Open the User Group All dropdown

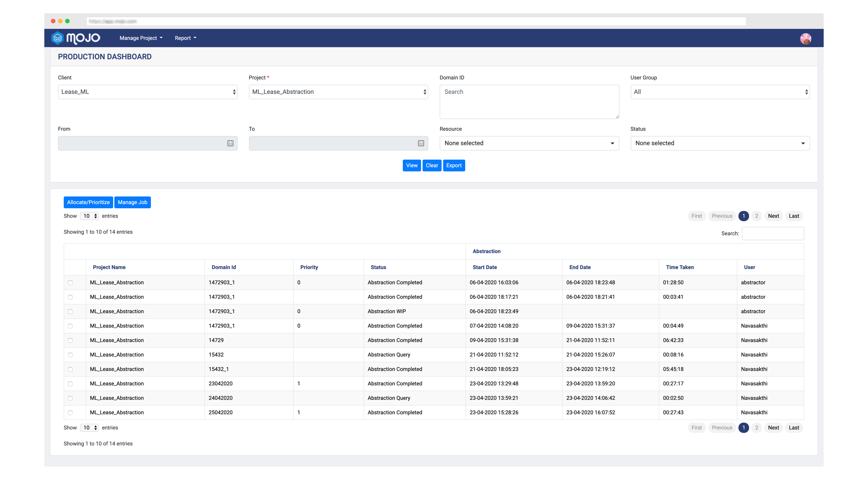point(720,92)
